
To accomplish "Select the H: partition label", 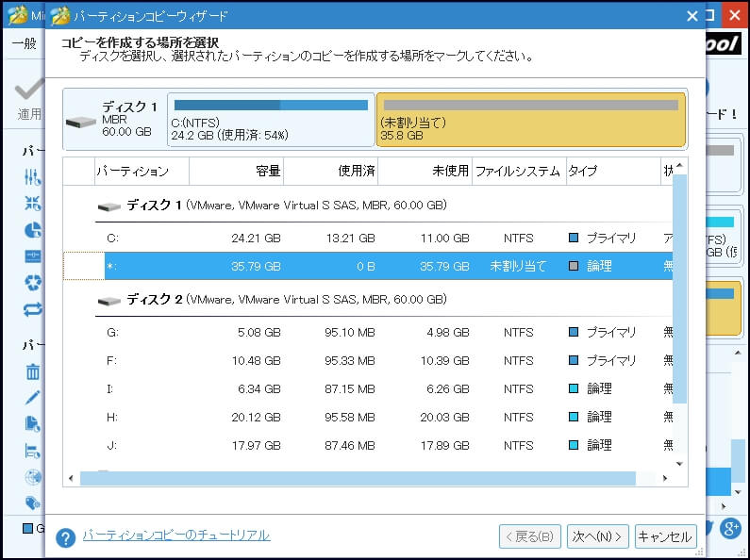I will coord(112,417).
